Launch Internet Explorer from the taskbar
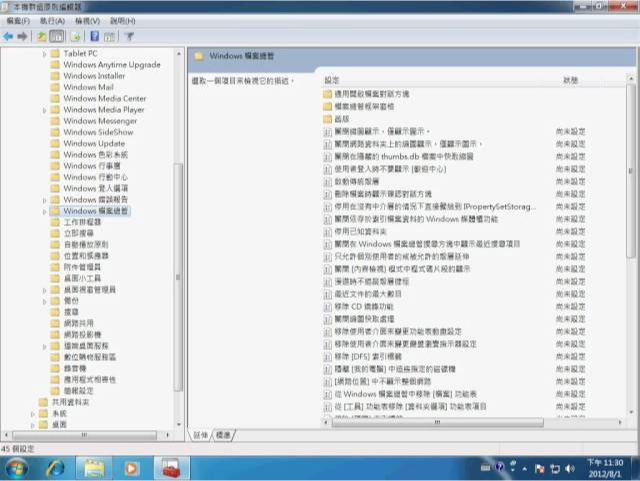Image resolution: width=640 pixels, height=481 pixels. coord(56,468)
